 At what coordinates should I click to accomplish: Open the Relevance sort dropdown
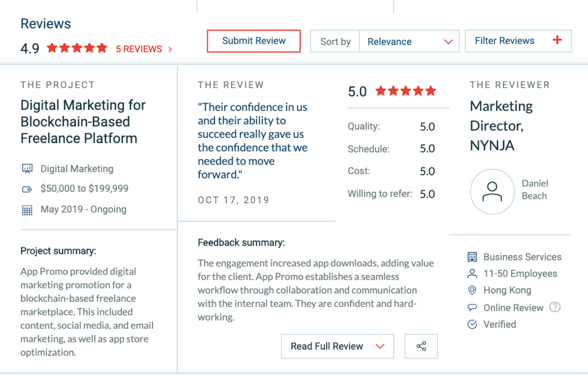409,41
